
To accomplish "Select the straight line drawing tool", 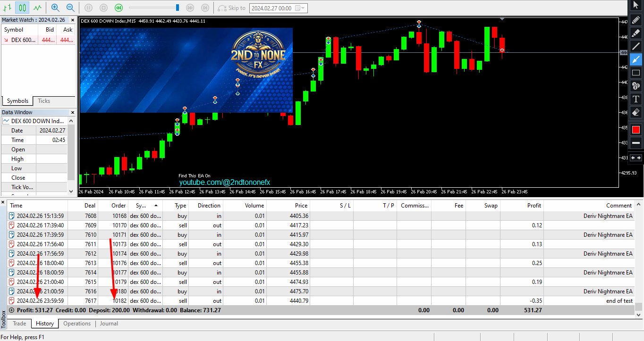I will point(636,46).
